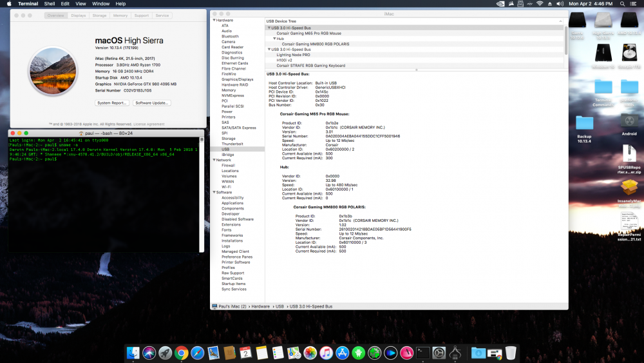This screenshot has width=644, height=363.
Task: Open the Calendar app in Dock
Action: (x=245, y=353)
